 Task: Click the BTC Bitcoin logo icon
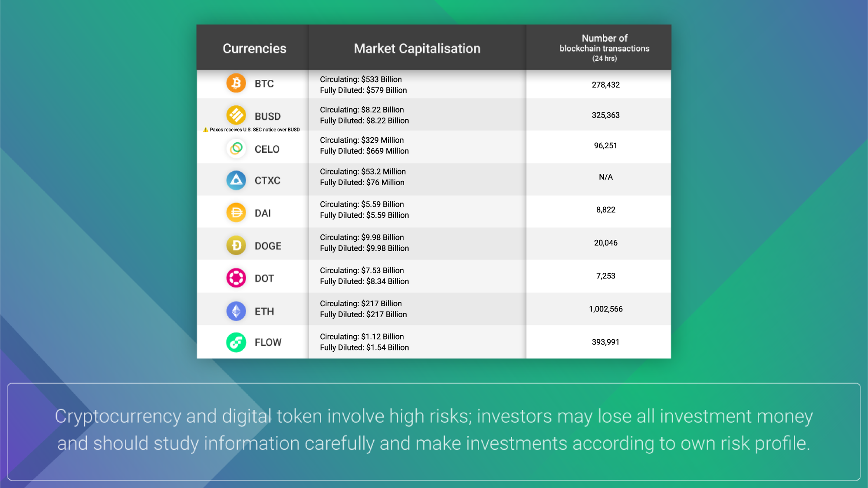pos(236,83)
